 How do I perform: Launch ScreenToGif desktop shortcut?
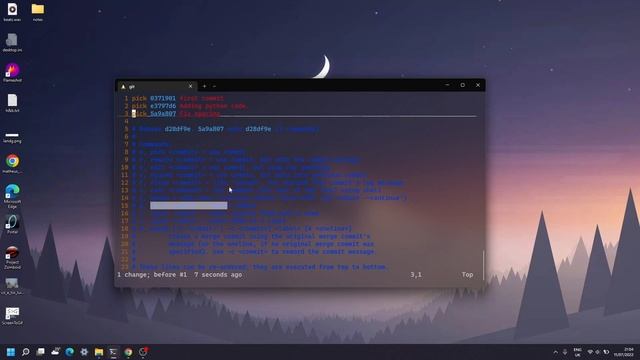12,316
